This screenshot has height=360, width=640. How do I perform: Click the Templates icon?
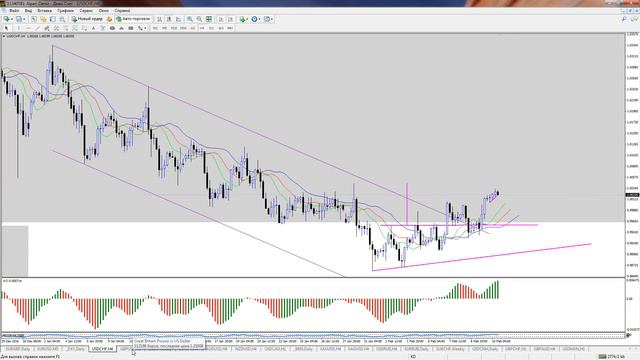pyautogui.click(x=267, y=19)
